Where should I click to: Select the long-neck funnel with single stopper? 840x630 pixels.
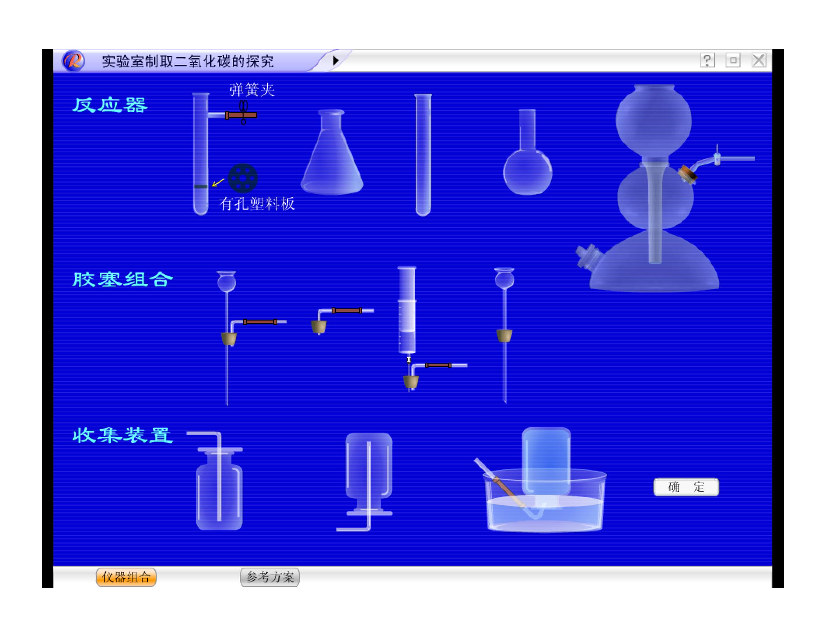point(504,336)
